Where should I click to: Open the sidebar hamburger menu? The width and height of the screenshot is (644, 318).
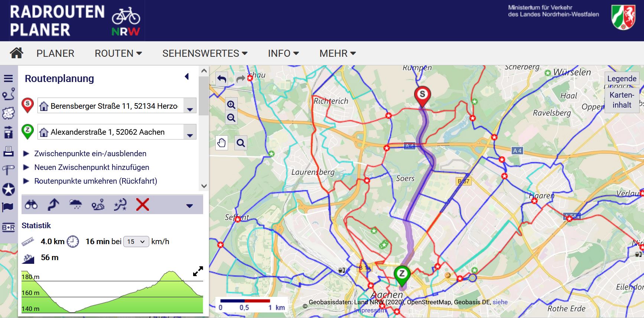(8, 78)
